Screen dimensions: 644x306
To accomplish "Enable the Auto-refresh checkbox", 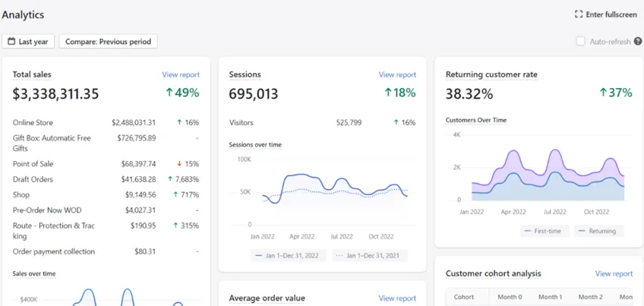I will point(580,41).
